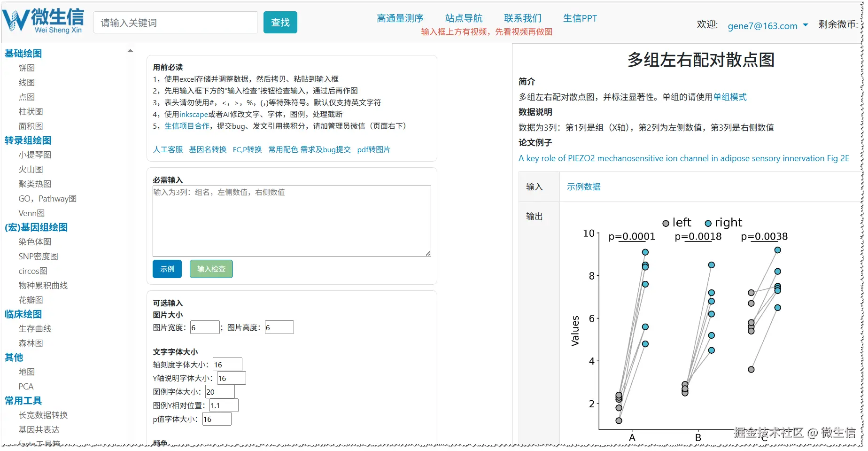Screen dimensions: 868x451
Task: Select SNP密度图 in the sidebar
Action: (39, 257)
